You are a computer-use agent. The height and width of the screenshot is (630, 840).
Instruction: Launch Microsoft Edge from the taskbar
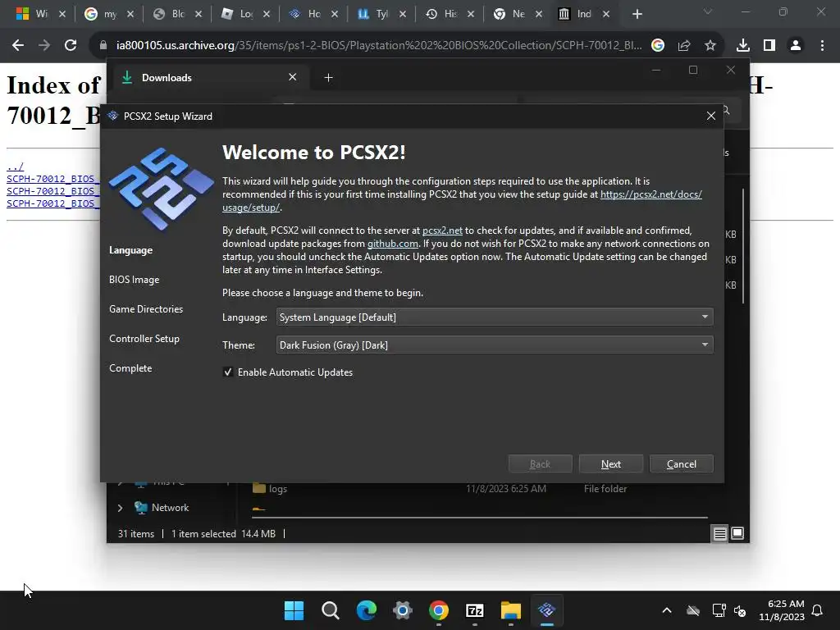[x=367, y=610]
